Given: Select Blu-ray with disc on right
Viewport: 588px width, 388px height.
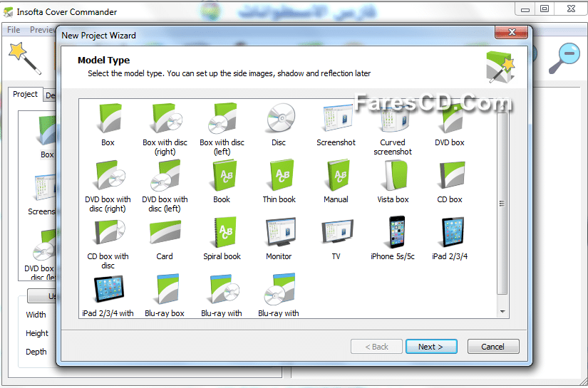Looking at the screenshot, I should (x=222, y=296).
